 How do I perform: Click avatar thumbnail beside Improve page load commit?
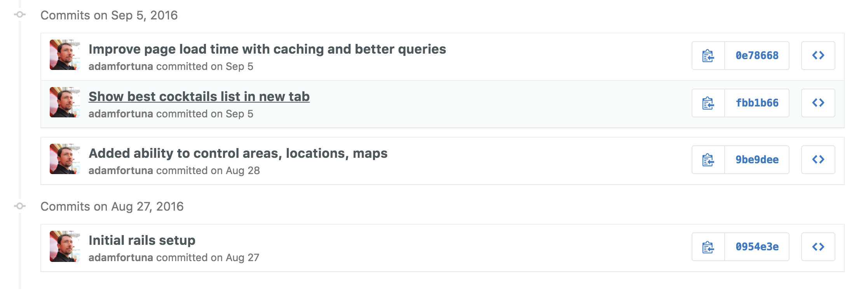coord(64,55)
